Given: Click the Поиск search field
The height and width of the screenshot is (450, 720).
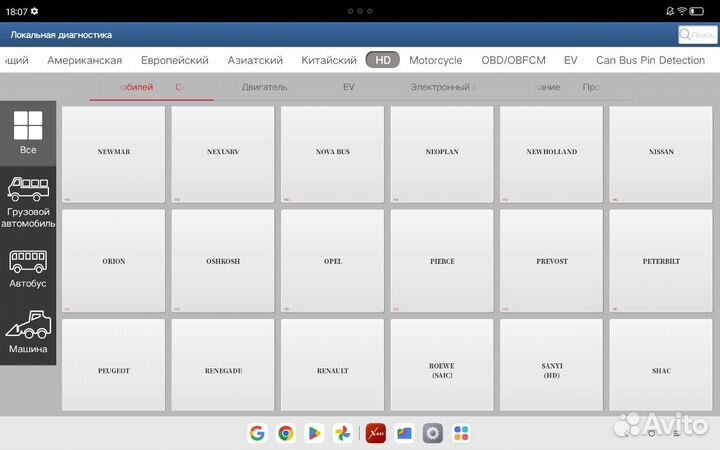Looking at the screenshot, I should 697,34.
